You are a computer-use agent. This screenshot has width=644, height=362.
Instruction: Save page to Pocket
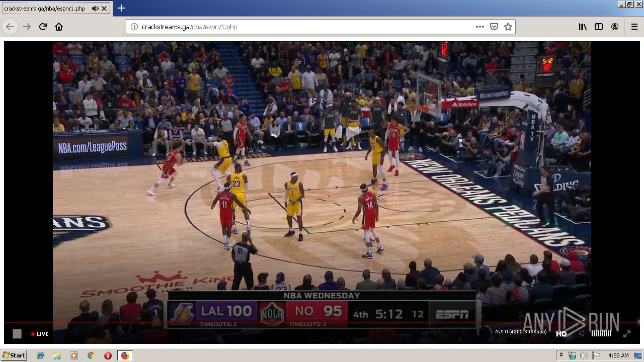click(x=494, y=27)
